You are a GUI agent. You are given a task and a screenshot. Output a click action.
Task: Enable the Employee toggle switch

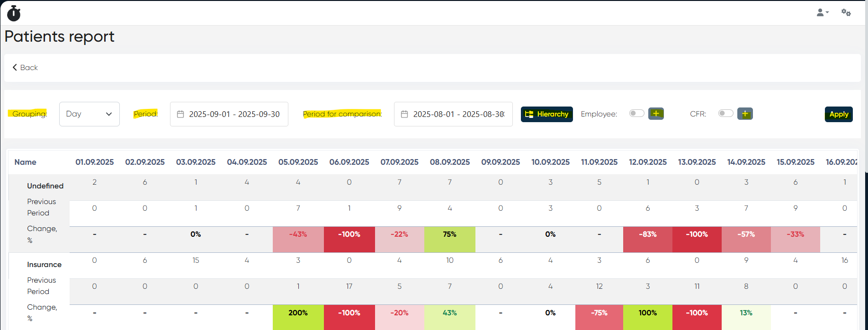(x=636, y=114)
